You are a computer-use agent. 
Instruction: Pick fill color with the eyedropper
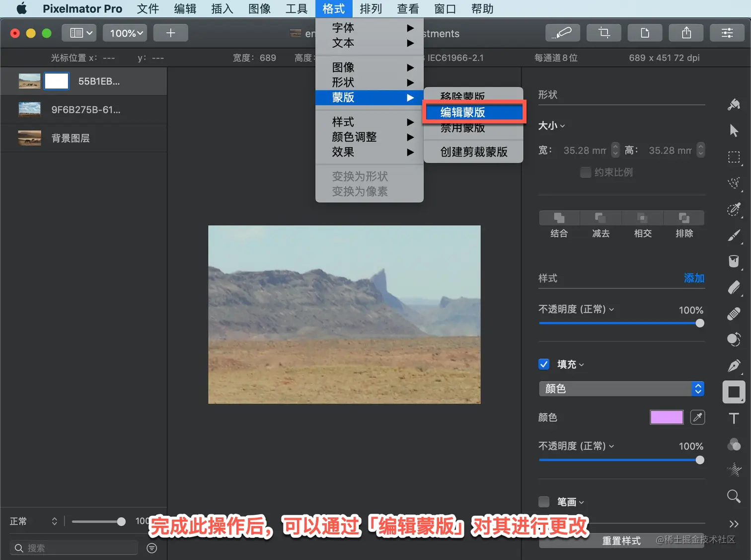697,417
